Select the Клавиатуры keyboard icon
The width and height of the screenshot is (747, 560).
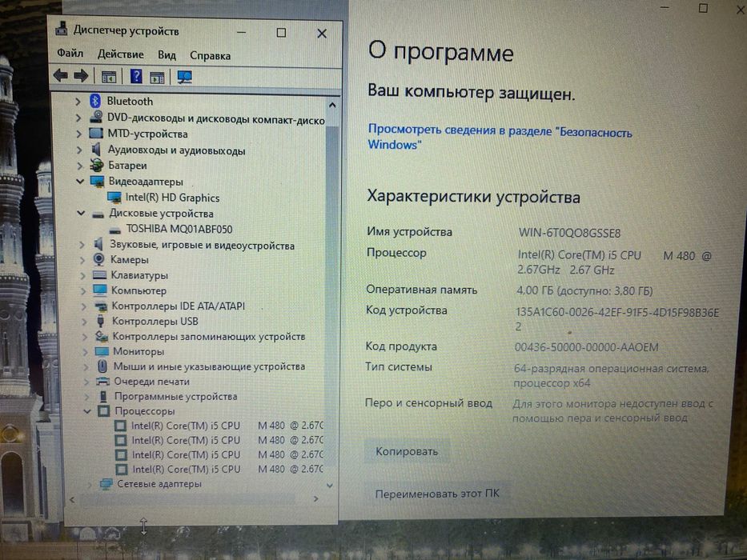pyautogui.click(x=99, y=275)
